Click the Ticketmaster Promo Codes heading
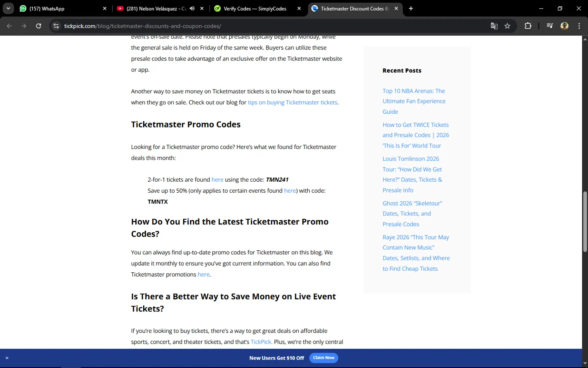The height and width of the screenshot is (368, 588). 186,124
